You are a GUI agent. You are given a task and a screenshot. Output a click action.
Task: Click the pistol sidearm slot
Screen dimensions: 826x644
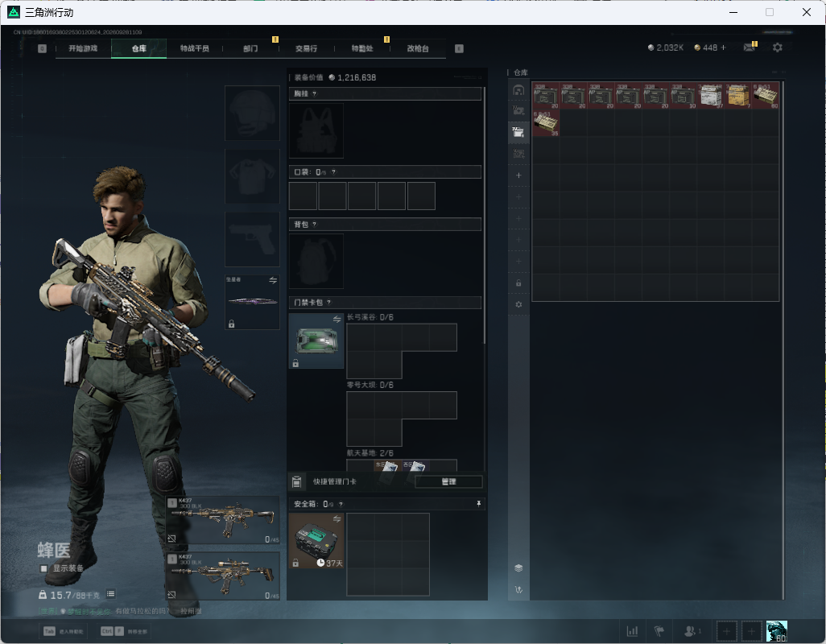[x=252, y=239]
